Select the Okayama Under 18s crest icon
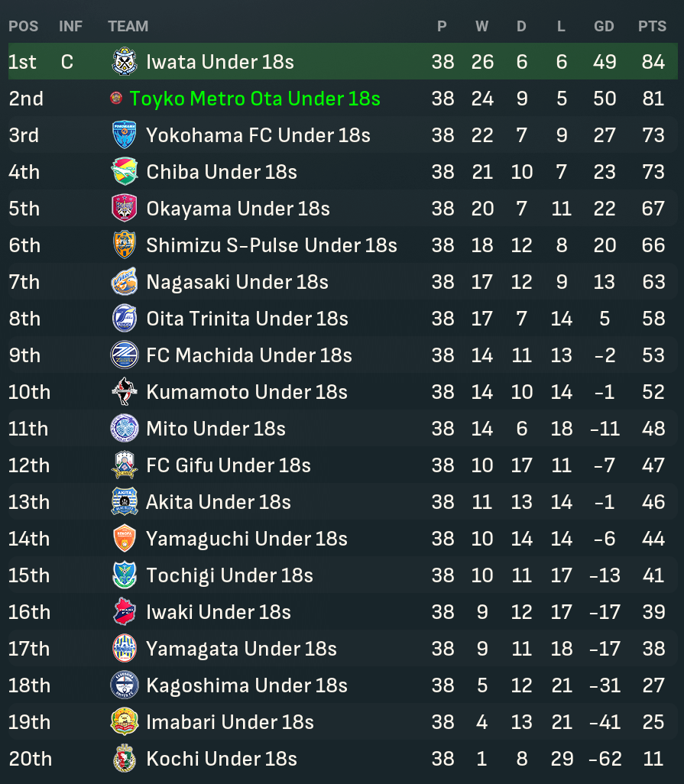This screenshot has height=784, width=684. tap(124, 208)
